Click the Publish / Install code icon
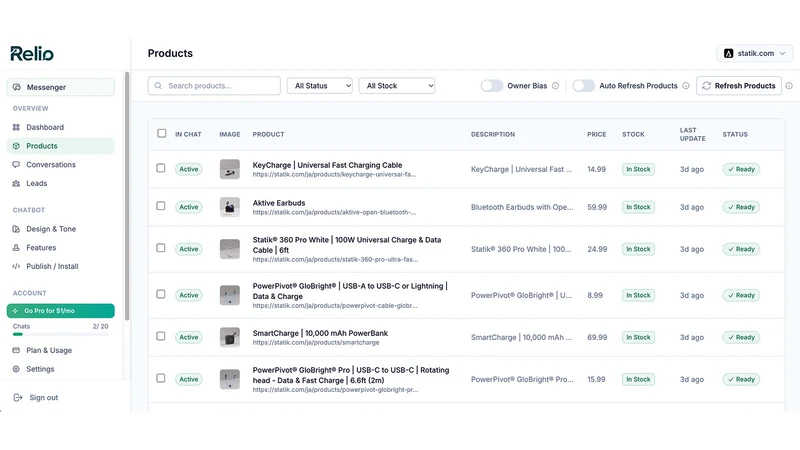800x450 pixels. (16, 266)
